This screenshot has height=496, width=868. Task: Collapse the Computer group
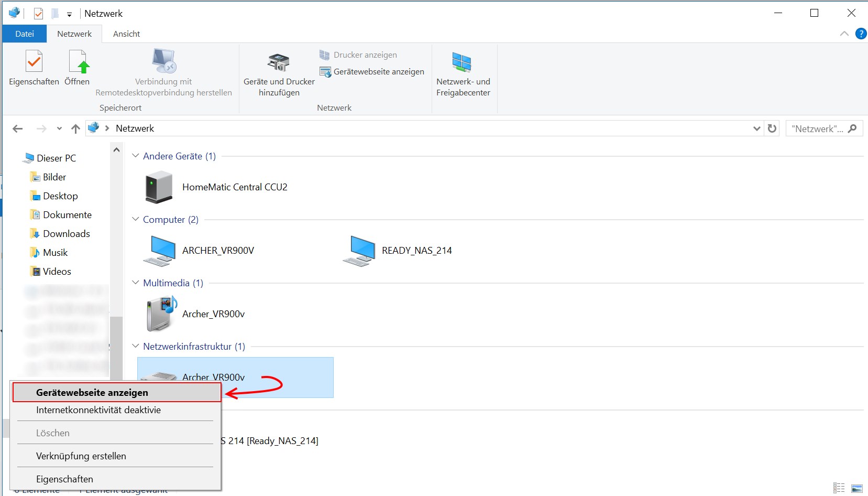click(136, 219)
